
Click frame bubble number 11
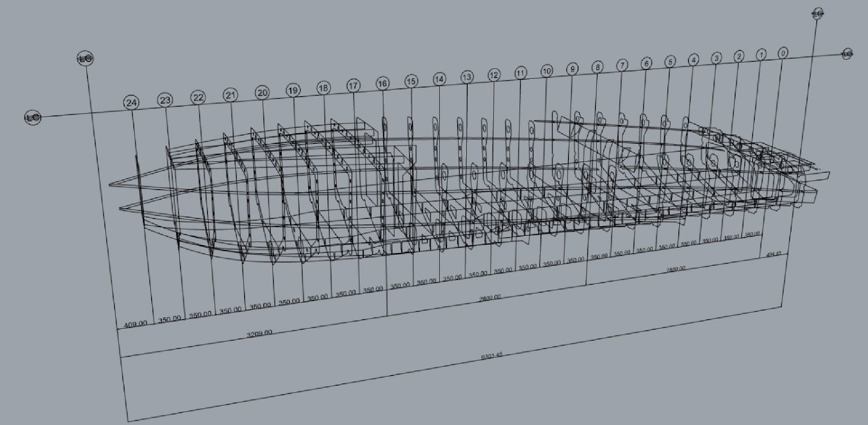point(520,73)
